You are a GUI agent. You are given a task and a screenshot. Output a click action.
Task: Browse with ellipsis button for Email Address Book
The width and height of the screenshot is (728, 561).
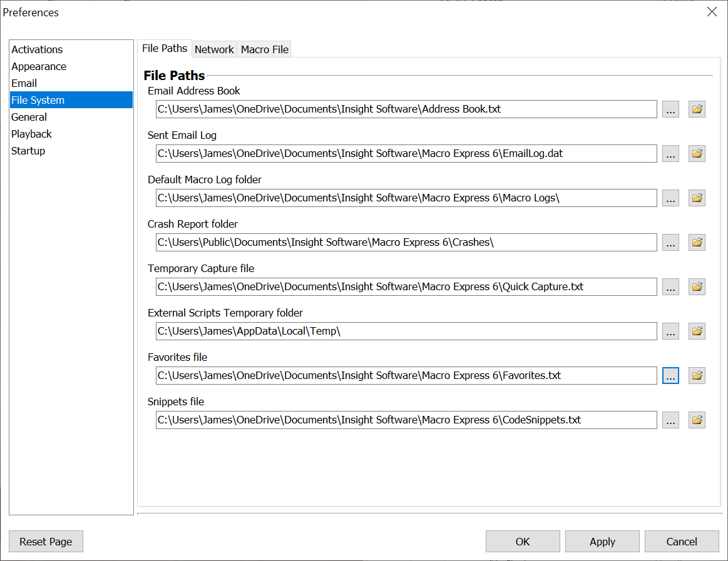tap(670, 109)
